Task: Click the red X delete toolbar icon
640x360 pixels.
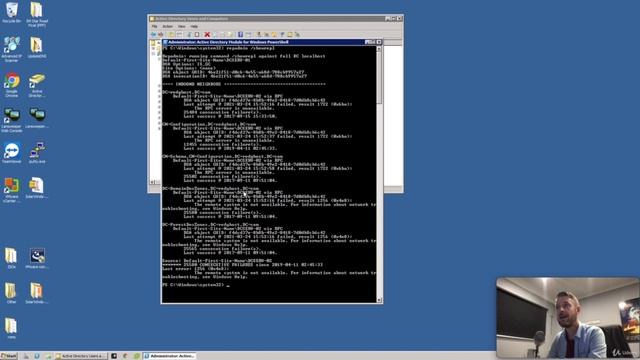Action: pyautogui.click(x=207, y=35)
